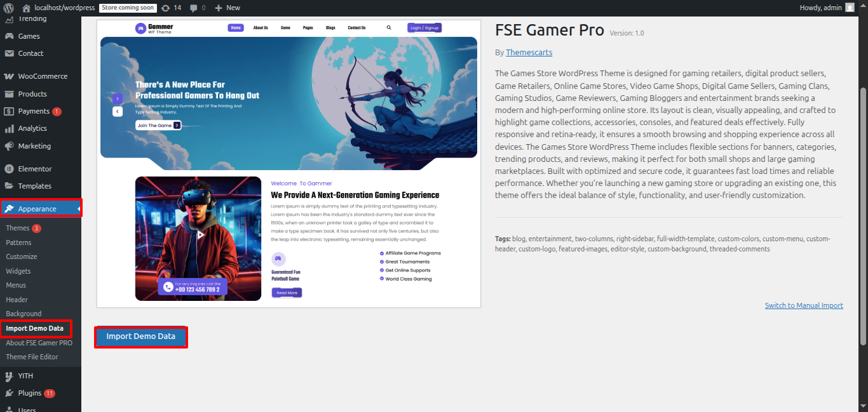This screenshot has width=868, height=412.
Task: Click the New content dropdown in the admin bar
Action: coord(227,8)
